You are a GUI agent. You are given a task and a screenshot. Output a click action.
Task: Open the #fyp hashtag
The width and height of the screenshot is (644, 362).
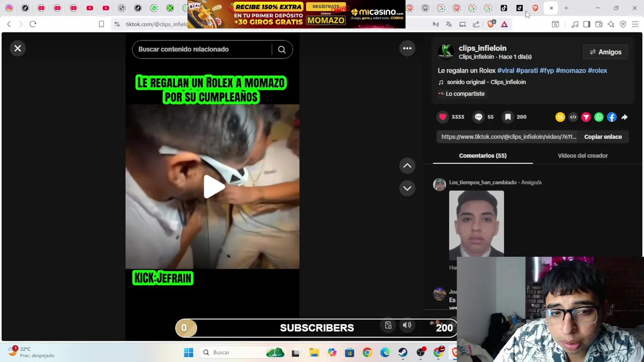pos(546,70)
